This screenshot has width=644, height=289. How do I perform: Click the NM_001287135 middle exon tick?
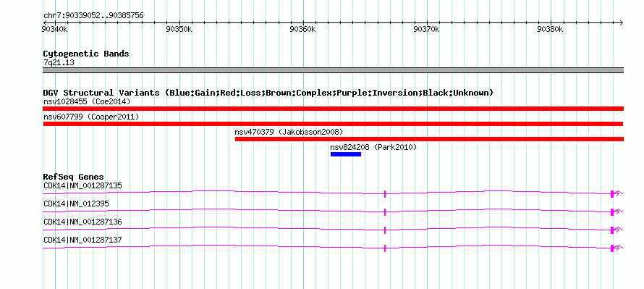(385, 193)
